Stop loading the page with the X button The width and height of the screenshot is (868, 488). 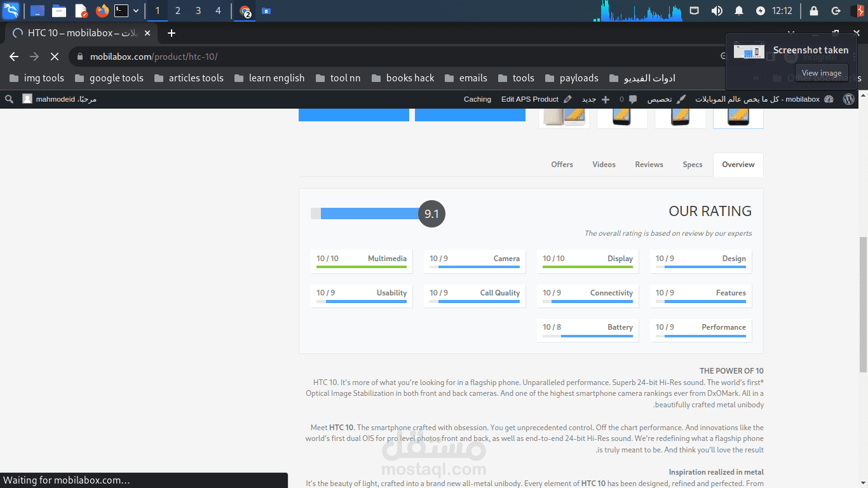click(x=55, y=57)
